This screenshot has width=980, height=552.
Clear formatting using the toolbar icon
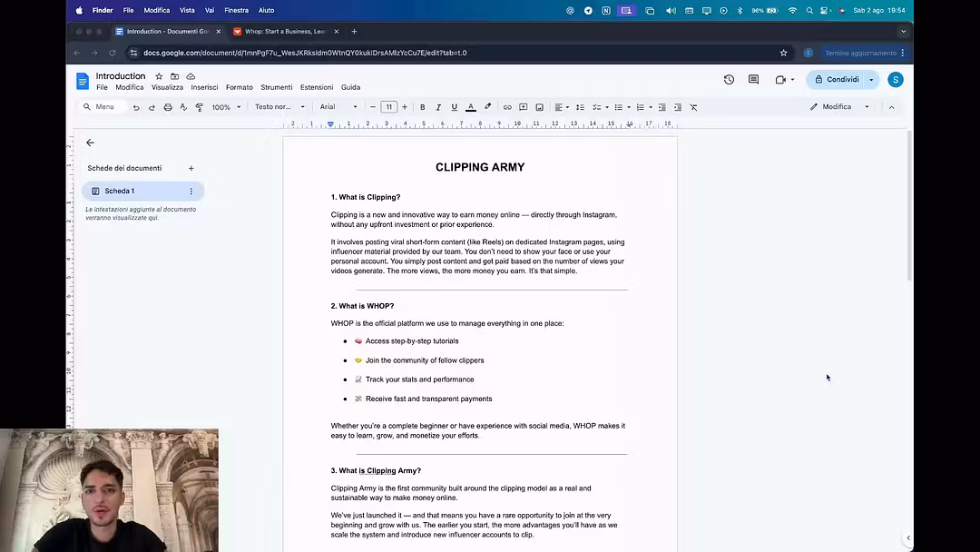click(693, 107)
